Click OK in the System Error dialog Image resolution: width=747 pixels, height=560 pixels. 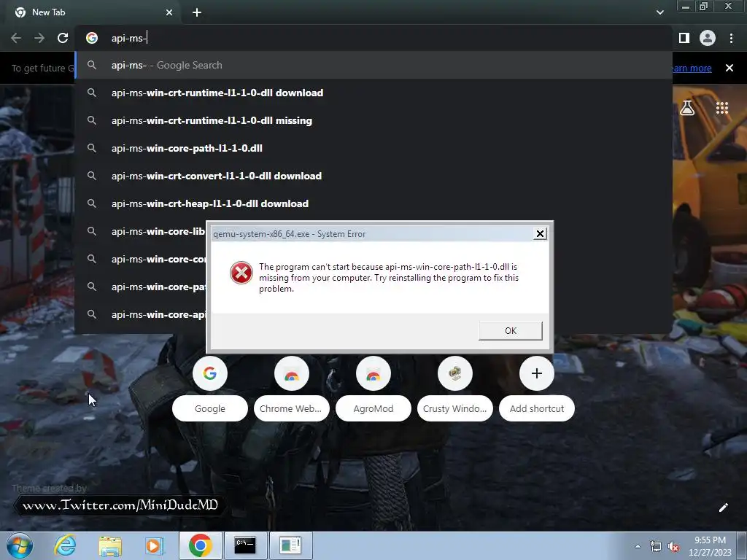(x=510, y=330)
